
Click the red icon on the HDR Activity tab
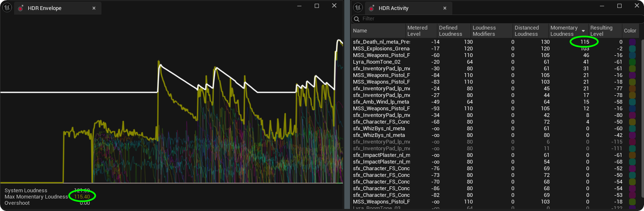371,8
